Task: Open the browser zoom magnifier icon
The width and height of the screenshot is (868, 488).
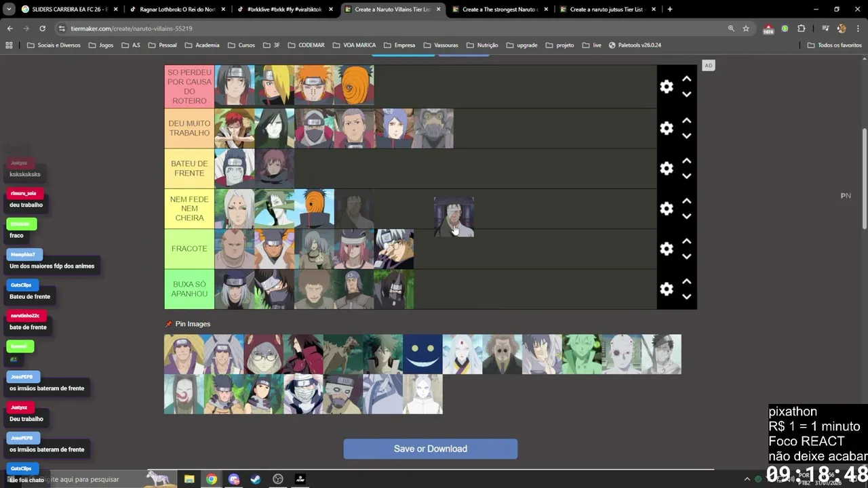Action: [x=731, y=28]
